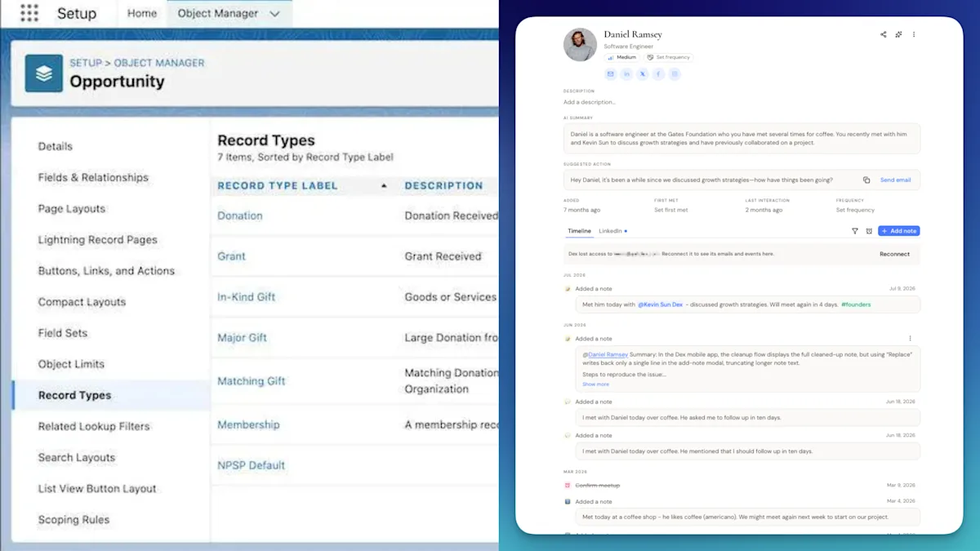
Task: Open the In-Kind Gift record type
Action: 247,297
